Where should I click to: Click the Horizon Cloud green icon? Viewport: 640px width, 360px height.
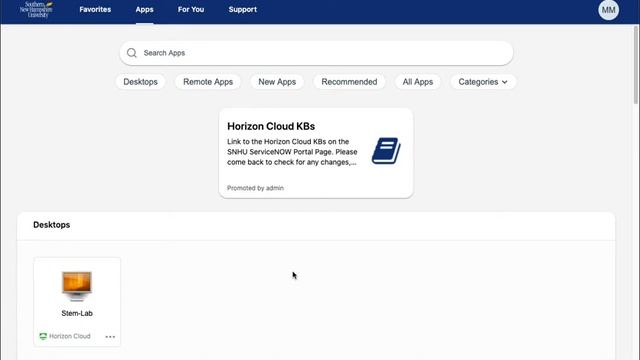43,336
